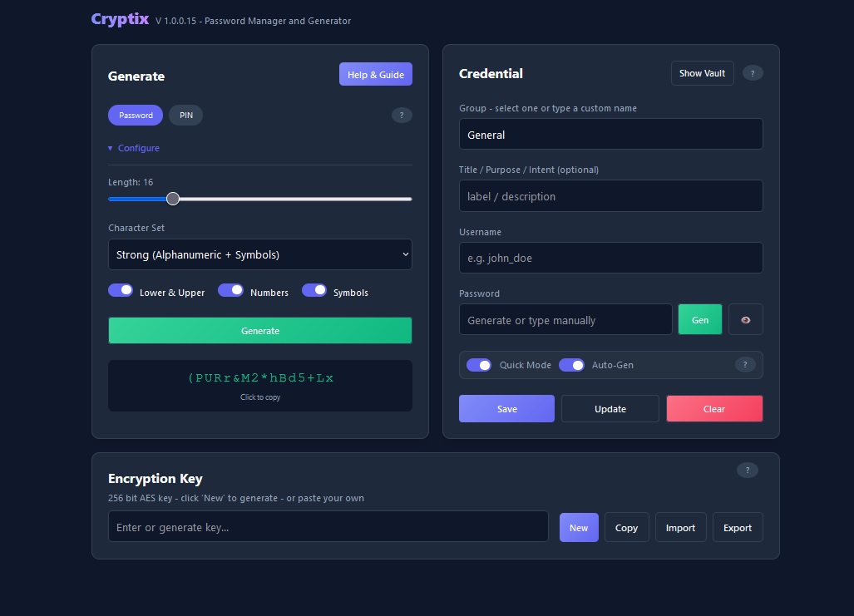This screenshot has width=854, height=616.
Task: Disable the Numbers toggle
Action: pyautogui.click(x=231, y=289)
